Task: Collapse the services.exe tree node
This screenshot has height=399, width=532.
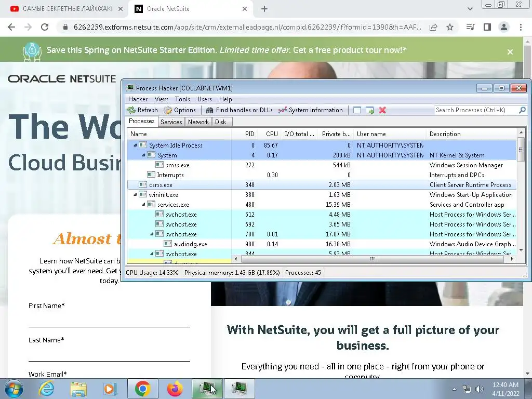Action: coord(143,204)
